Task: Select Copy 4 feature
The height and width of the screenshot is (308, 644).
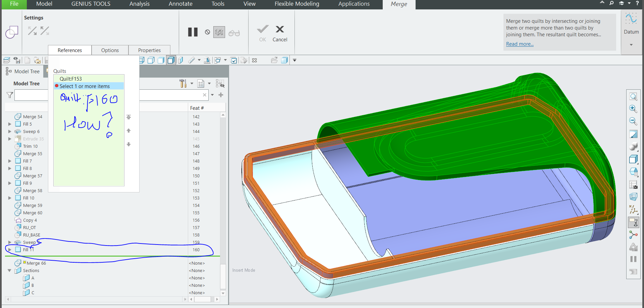Action: pos(30,220)
